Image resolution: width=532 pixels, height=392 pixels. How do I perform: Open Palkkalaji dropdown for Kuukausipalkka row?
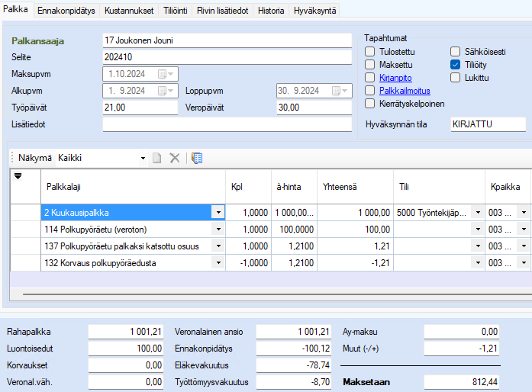click(x=218, y=213)
